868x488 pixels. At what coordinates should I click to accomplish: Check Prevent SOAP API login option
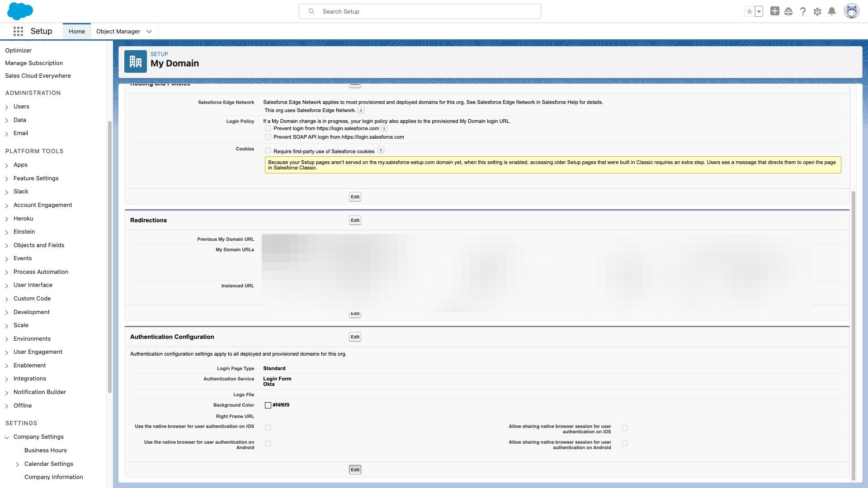(268, 137)
